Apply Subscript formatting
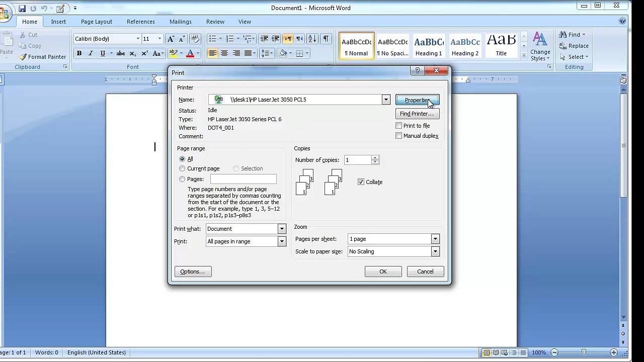 (133, 53)
